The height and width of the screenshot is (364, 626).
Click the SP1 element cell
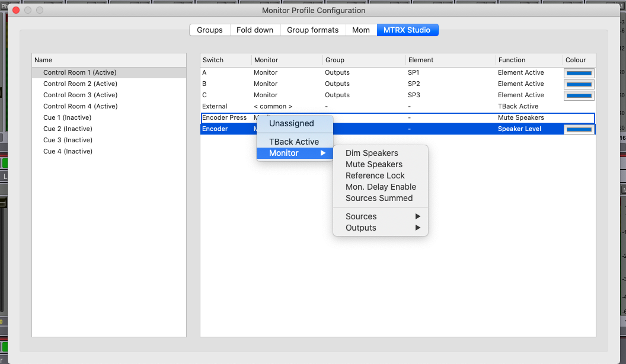(414, 72)
